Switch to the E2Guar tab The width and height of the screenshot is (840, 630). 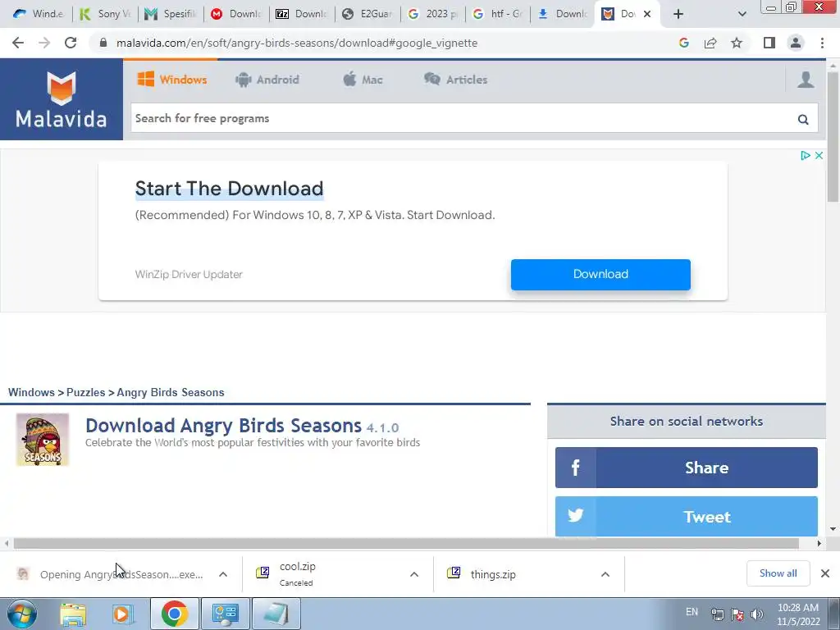368,14
